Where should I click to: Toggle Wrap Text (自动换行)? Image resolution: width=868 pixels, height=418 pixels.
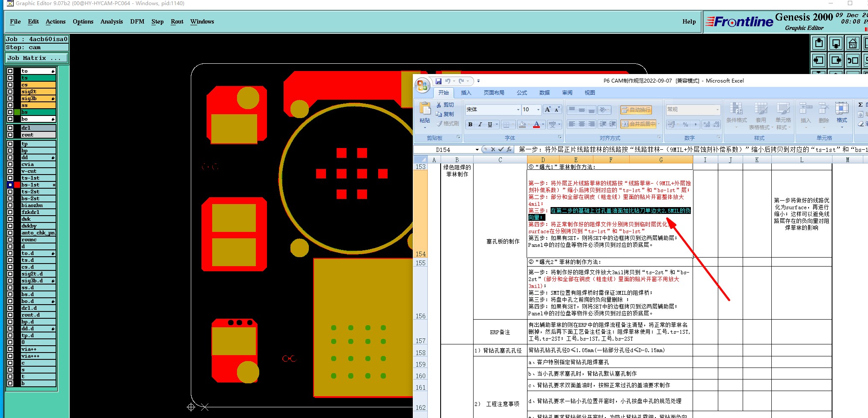click(636, 110)
